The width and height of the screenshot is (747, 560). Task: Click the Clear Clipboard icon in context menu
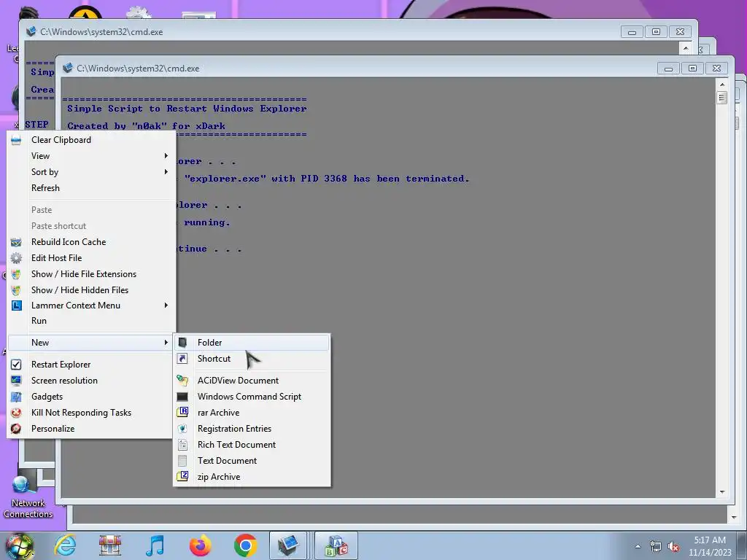coord(16,140)
